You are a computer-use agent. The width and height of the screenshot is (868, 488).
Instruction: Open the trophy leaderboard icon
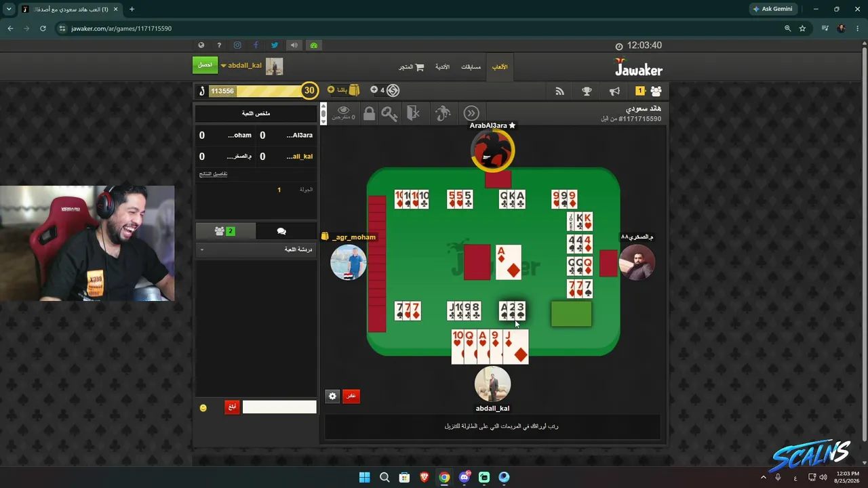click(587, 91)
